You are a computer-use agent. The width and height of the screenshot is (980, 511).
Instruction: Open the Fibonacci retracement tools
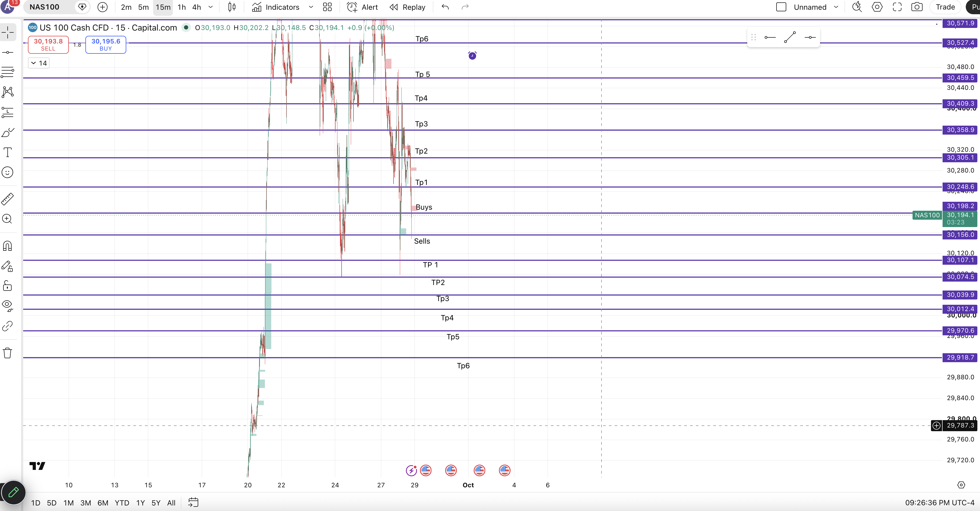[x=8, y=72]
